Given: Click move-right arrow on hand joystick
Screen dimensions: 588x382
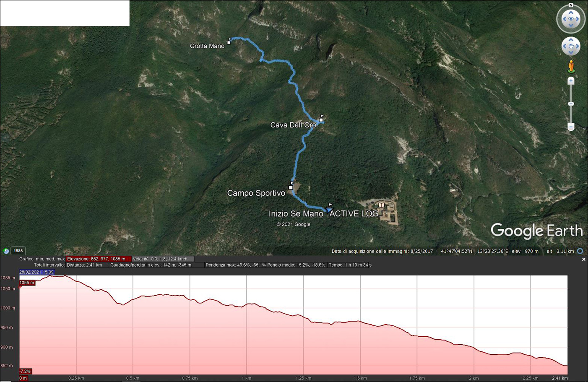Looking at the screenshot, I should tap(577, 46).
